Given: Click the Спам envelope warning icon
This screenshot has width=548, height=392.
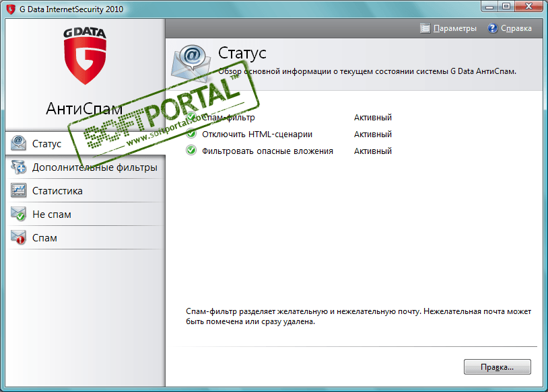Looking at the screenshot, I should pyautogui.click(x=18, y=237).
